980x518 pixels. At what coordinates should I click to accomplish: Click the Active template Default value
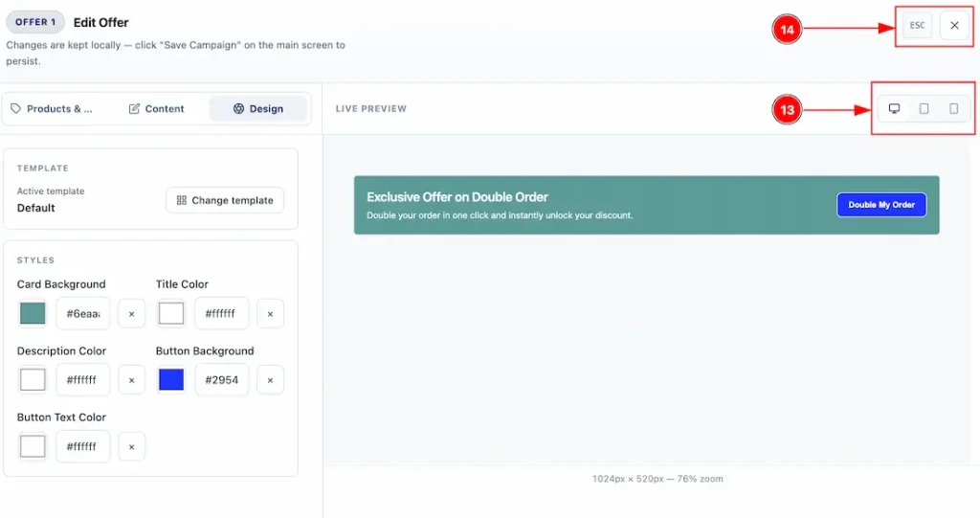(35, 208)
